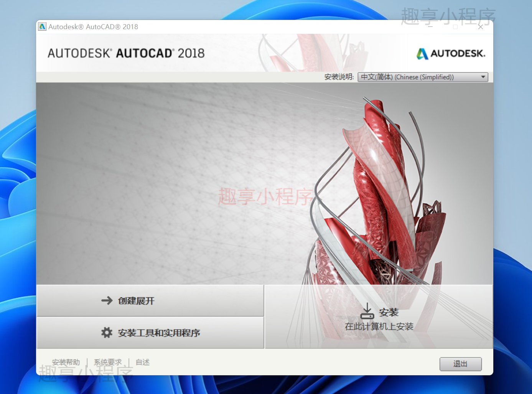Screen dimensions: 532x394
Task: Click the 退出 button
Action: (x=460, y=364)
